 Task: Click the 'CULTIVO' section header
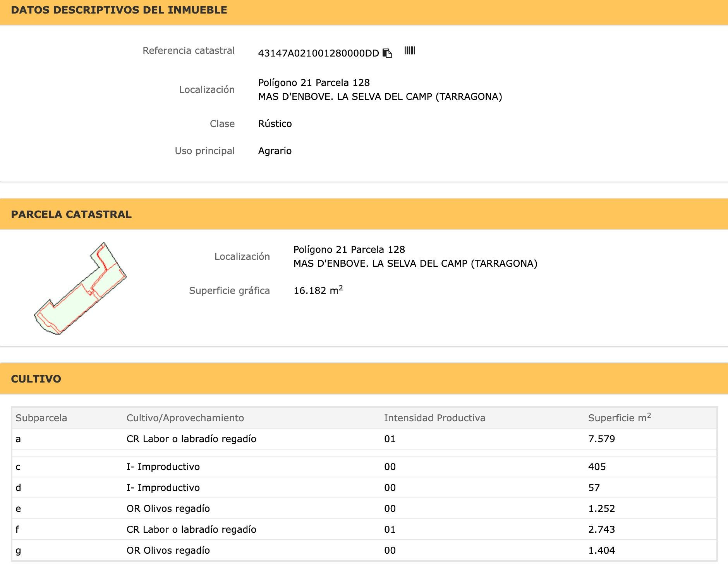(36, 379)
